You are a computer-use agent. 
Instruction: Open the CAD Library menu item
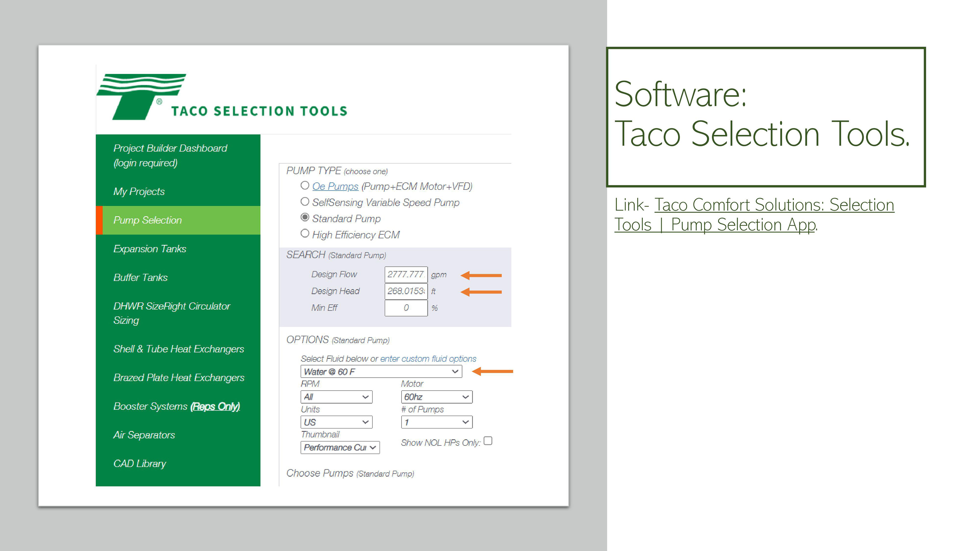[140, 464]
